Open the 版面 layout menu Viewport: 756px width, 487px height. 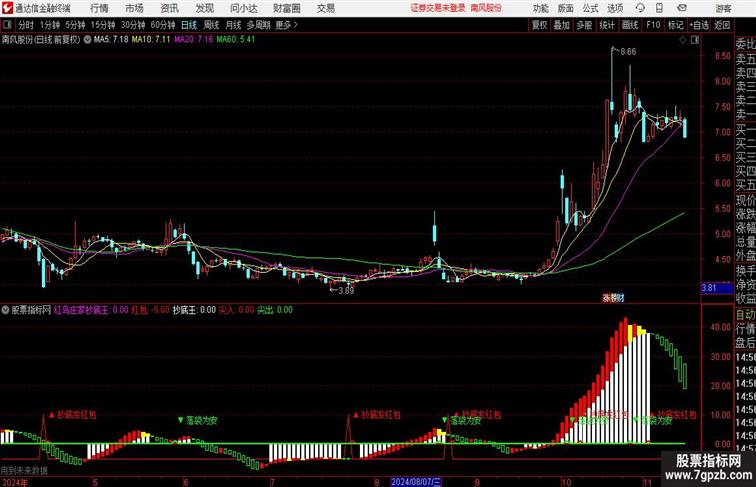click(x=566, y=8)
